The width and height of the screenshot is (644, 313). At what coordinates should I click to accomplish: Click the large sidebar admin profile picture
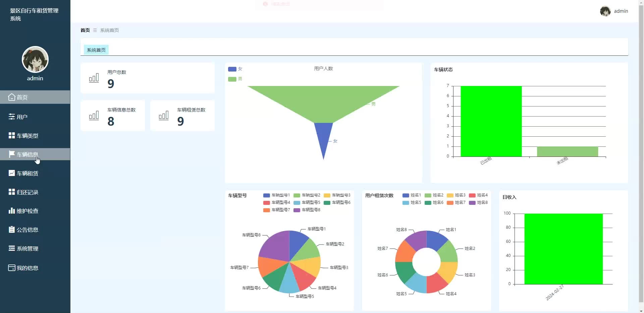click(35, 59)
